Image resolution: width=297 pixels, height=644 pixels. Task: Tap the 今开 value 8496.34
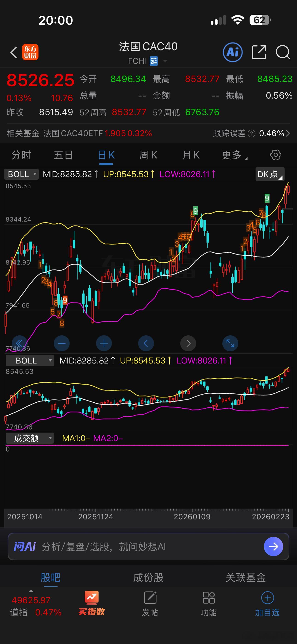coord(128,79)
